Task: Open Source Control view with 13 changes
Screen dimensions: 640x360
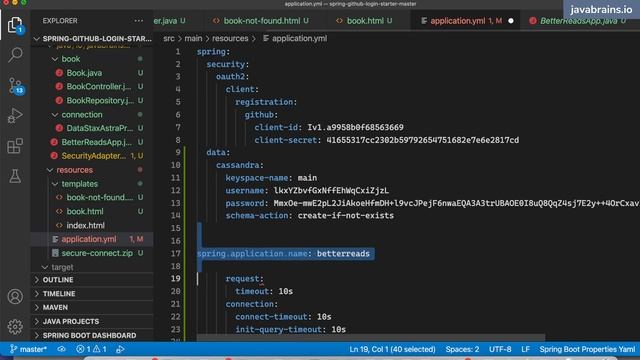Action: click(16, 86)
